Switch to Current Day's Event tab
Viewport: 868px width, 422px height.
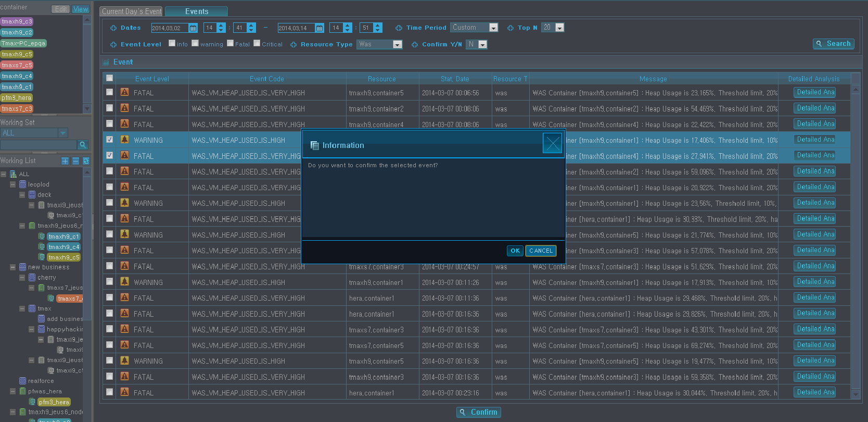pos(131,11)
